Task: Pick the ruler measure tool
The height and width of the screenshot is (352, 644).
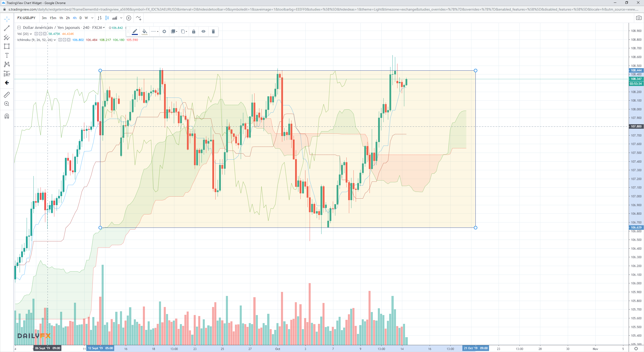Action: pyautogui.click(x=7, y=95)
